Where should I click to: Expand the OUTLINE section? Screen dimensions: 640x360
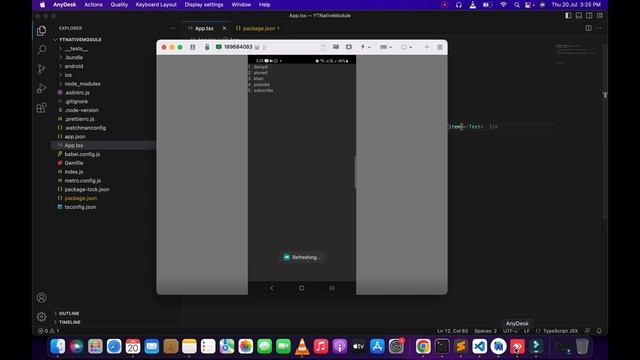[69, 313]
